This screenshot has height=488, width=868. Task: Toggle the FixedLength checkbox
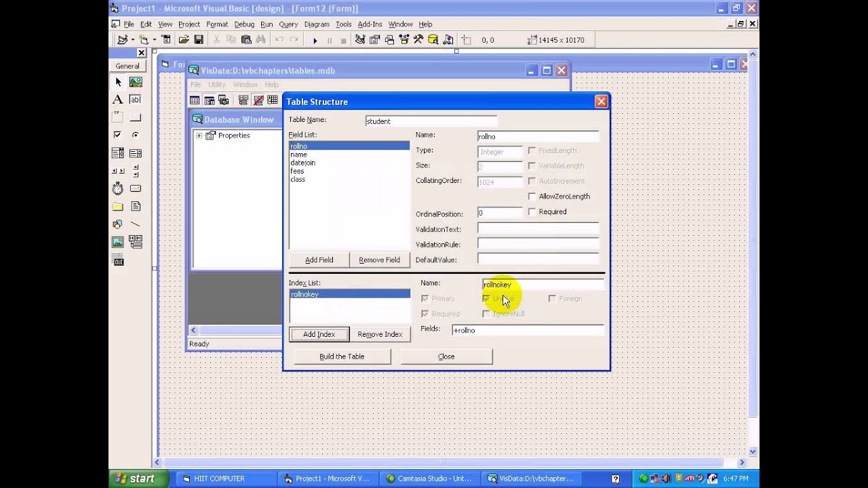[x=532, y=150]
